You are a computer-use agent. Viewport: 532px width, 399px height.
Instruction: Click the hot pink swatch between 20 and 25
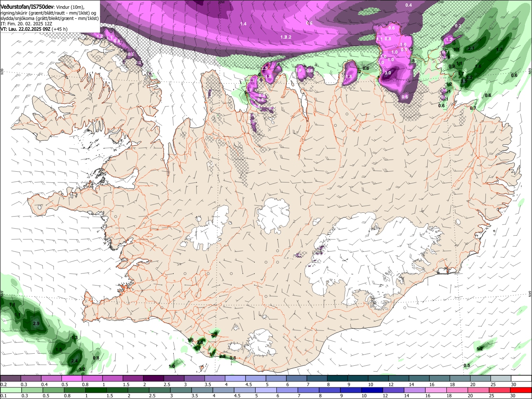click(x=478, y=390)
